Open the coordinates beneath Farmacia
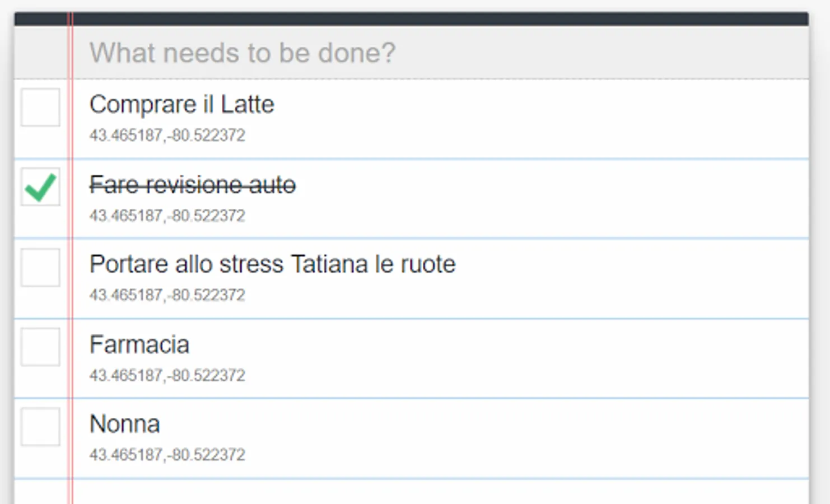Viewport: 830px width, 504px height. [x=167, y=375]
